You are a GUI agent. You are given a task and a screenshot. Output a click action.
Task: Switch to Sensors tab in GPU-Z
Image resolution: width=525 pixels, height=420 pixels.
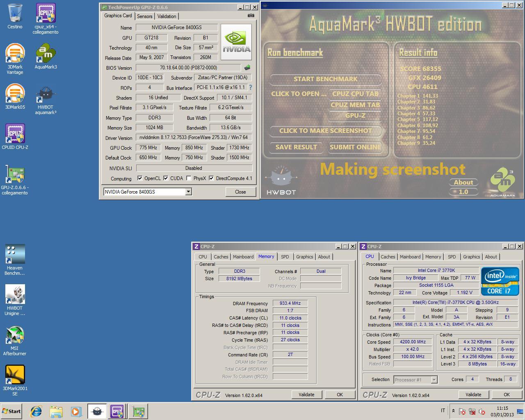point(144,16)
